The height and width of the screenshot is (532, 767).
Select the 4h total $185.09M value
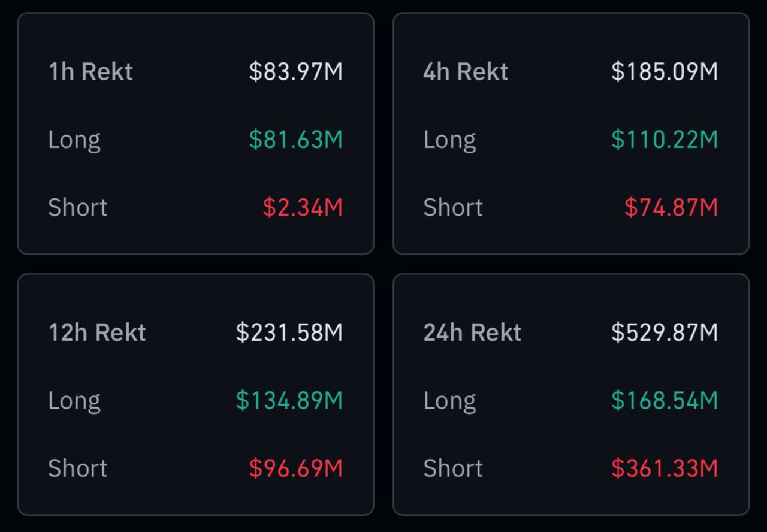point(665,71)
